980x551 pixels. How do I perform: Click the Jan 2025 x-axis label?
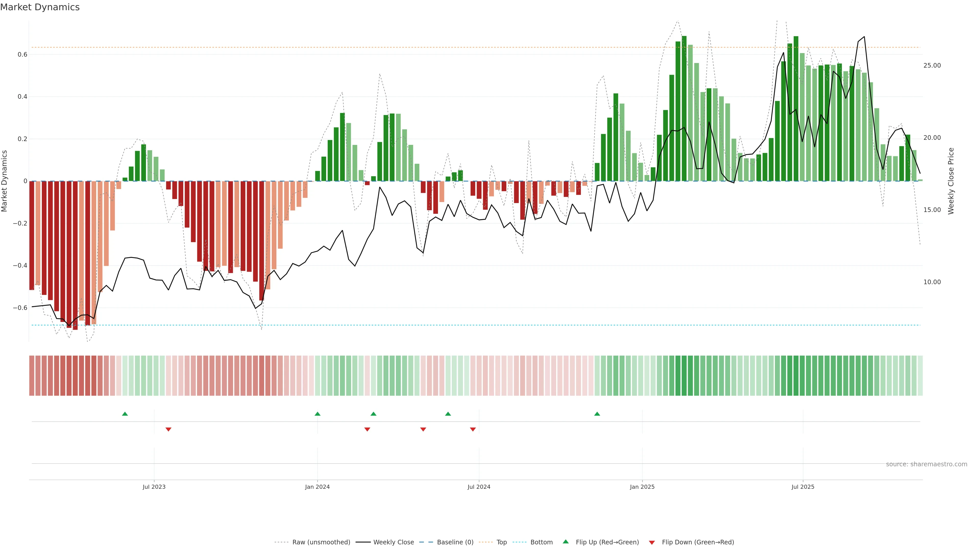point(642,487)
